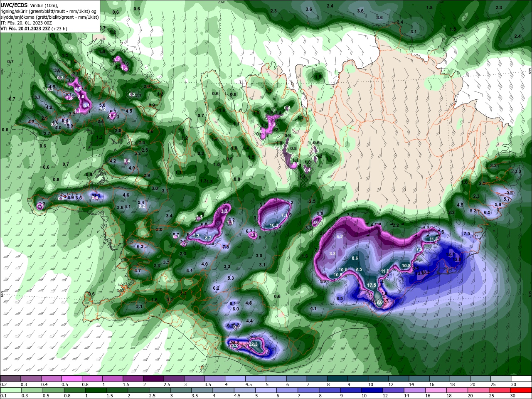Viewport: 532px width, 399px height.
Task: Click the white 7.9 value
Action: [x=419, y=249]
